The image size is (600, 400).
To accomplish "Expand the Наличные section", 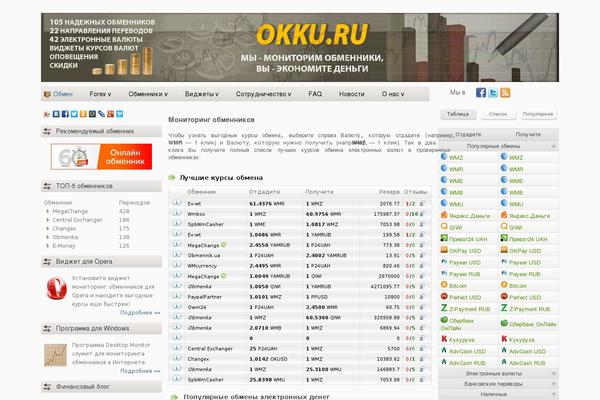I will 554,394.
